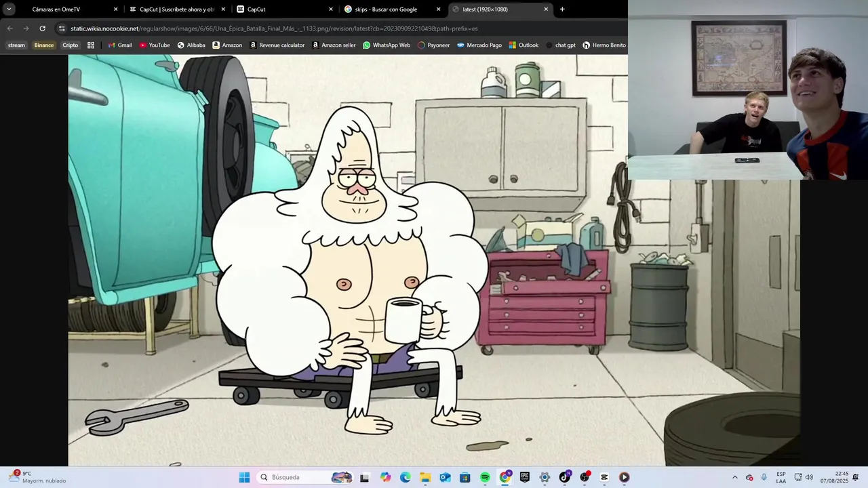Open the taskbar app with red notification dot

(585, 477)
